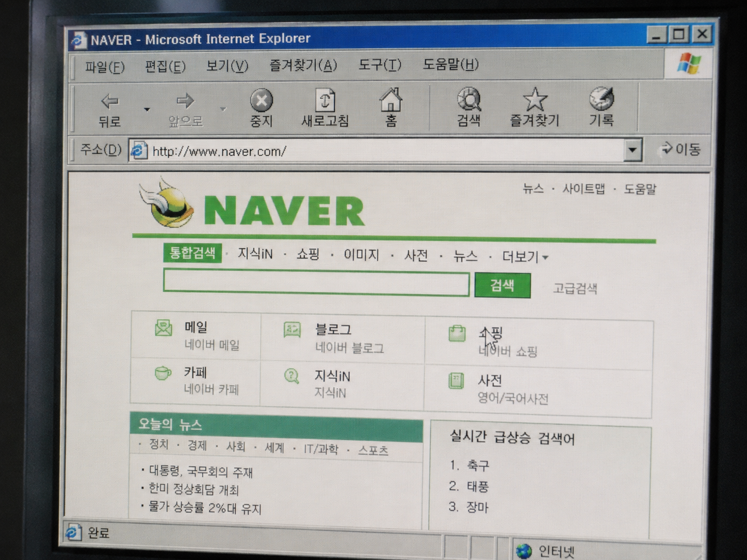Select the 정치 news category
The image size is (747, 560).
pyautogui.click(x=159, y=444)
